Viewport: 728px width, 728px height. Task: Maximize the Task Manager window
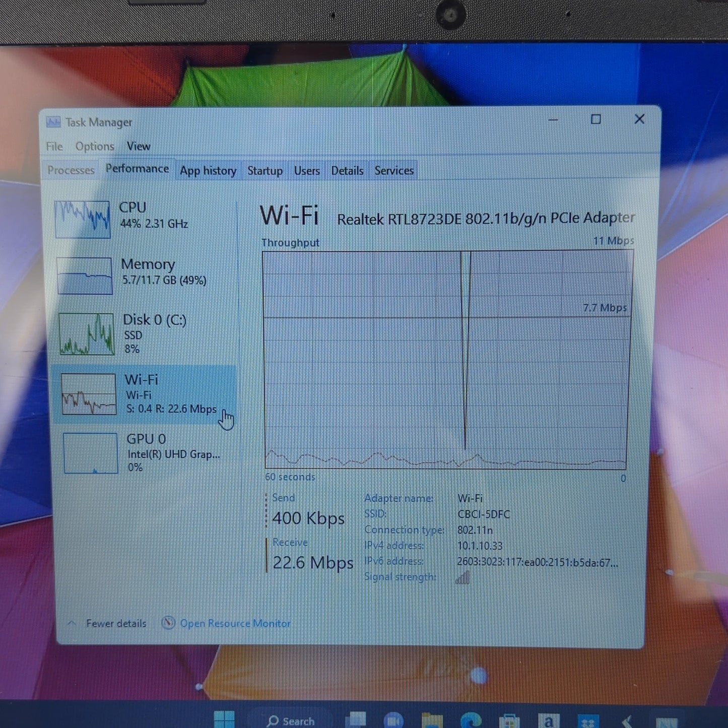595,119
